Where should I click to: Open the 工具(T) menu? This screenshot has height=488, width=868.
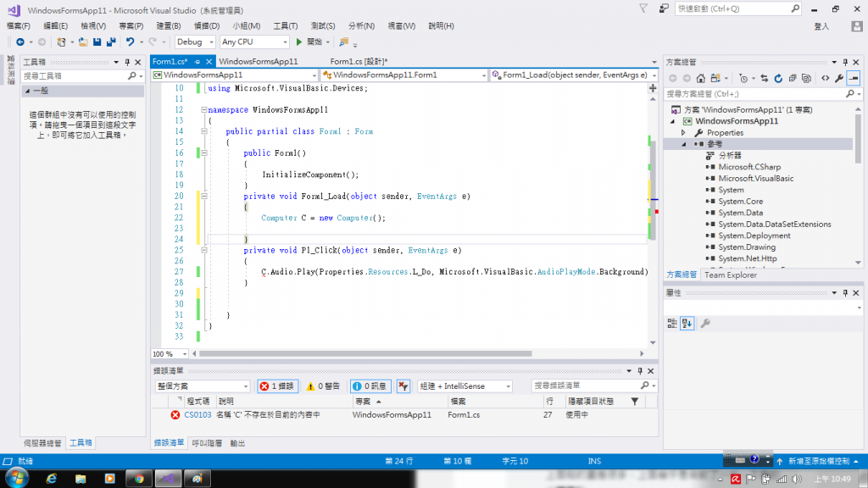[285, 26]
